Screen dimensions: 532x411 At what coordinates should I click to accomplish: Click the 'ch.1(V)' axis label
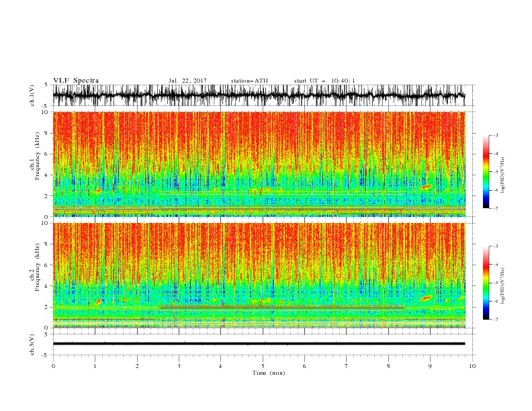point(32,95)
